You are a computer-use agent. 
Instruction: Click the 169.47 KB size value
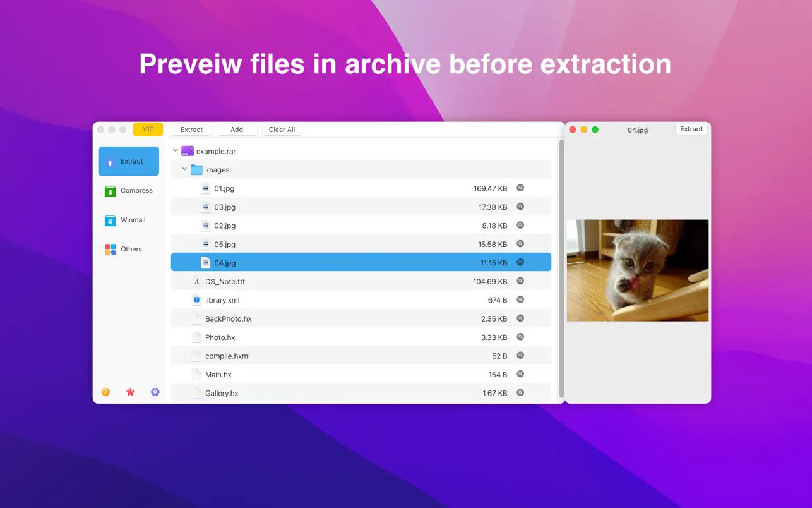(491, 188)
